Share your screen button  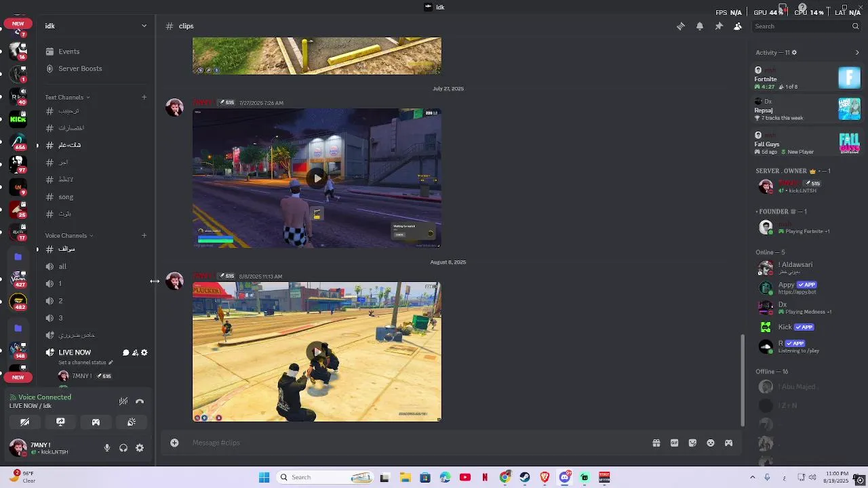[60, 422]
